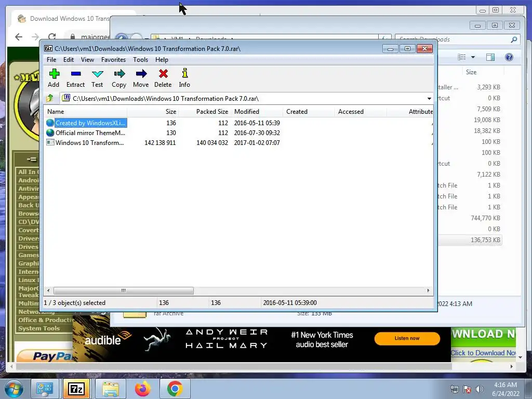Open the File menu
Viewport: 532px width, 399px height.
pos(51,60)
